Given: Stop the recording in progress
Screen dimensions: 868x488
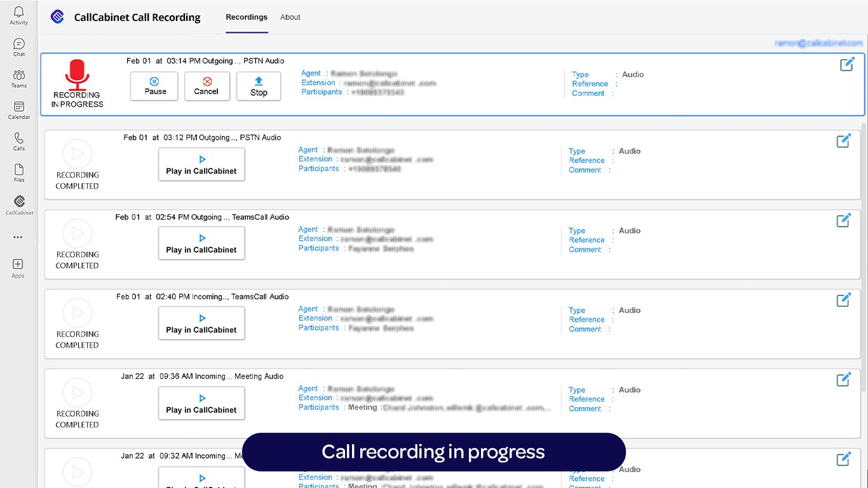Looking at the screenshot, I should [259, 86].
